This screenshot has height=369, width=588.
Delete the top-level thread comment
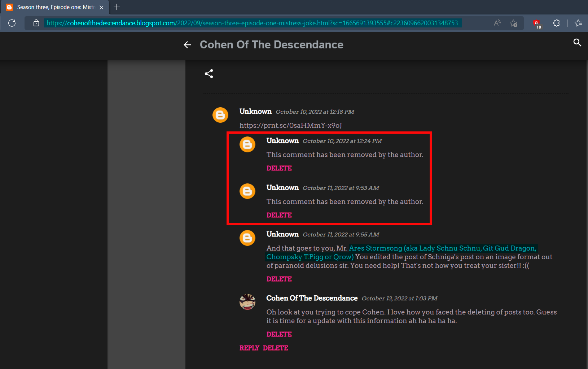point(276,348)
